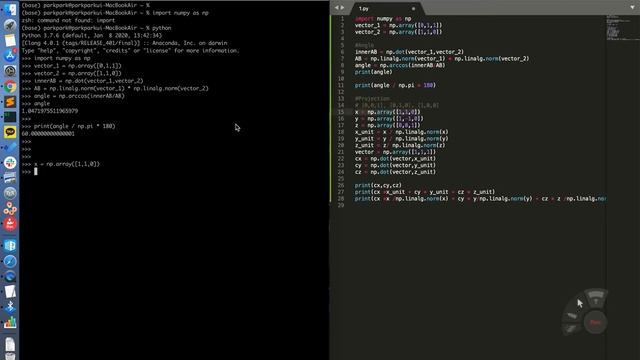Open KakaoTalk yellow icon in dock
Image resolution: width=640 pixels, height=360 pixels.
tap(10, 132)
